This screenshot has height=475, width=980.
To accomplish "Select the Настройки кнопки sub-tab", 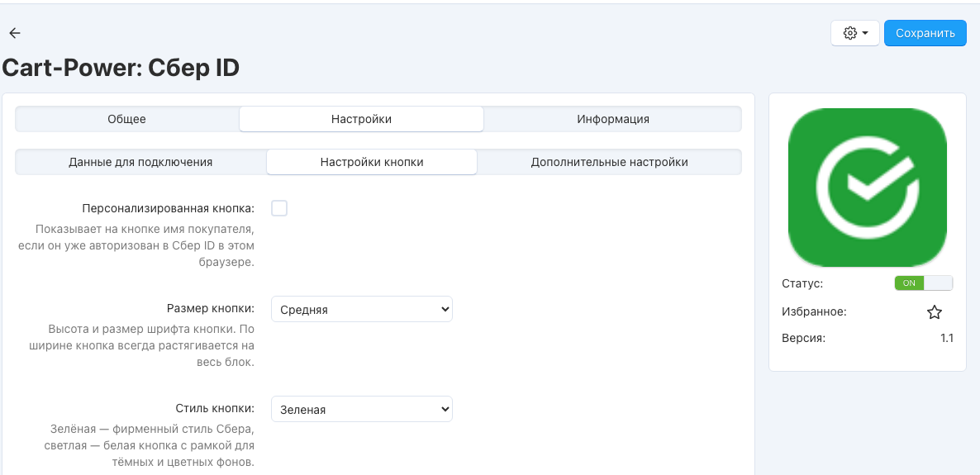I will tap(372, 162).
